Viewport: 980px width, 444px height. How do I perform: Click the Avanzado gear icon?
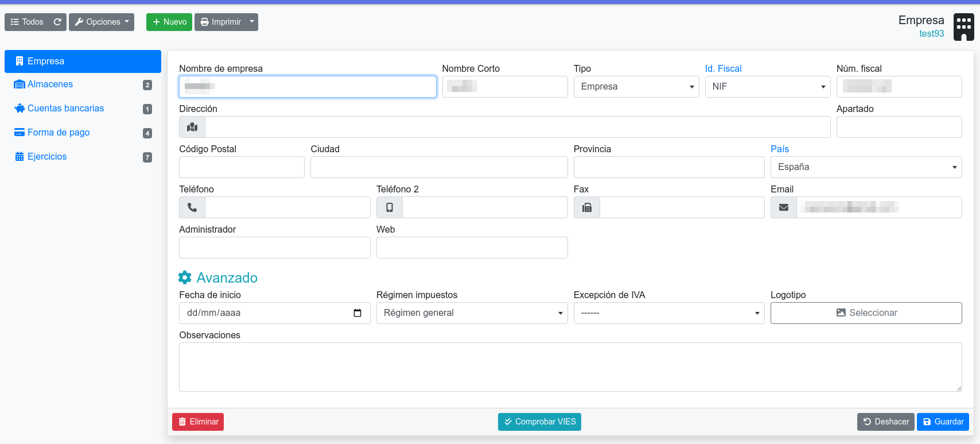(x=185, y=277)
